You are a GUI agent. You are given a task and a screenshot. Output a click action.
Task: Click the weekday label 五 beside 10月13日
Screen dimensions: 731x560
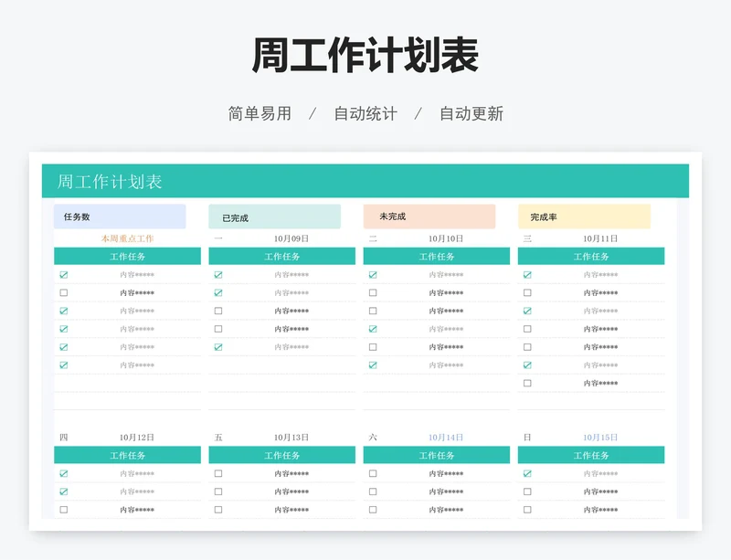point(218,438)
